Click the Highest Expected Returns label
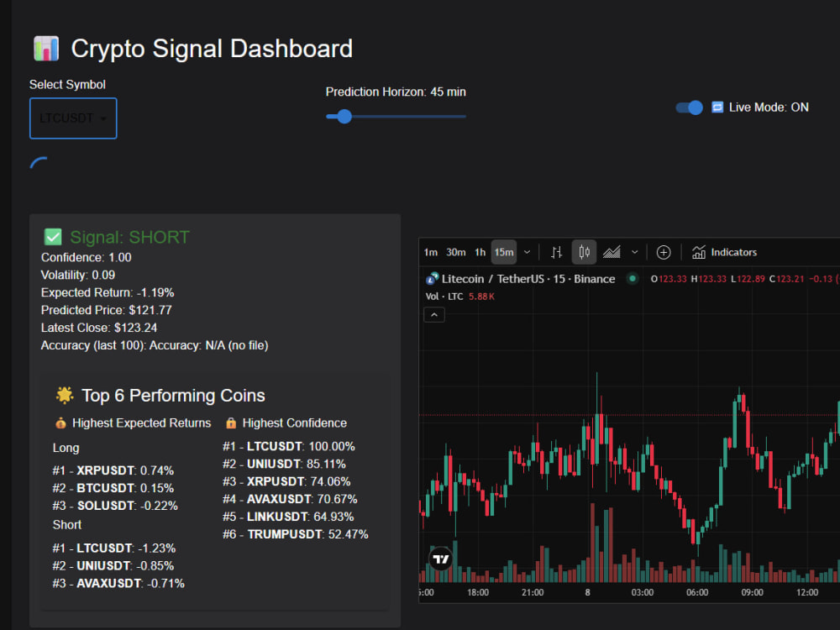This screenshot has width=840, height=630. pos(141,423)
